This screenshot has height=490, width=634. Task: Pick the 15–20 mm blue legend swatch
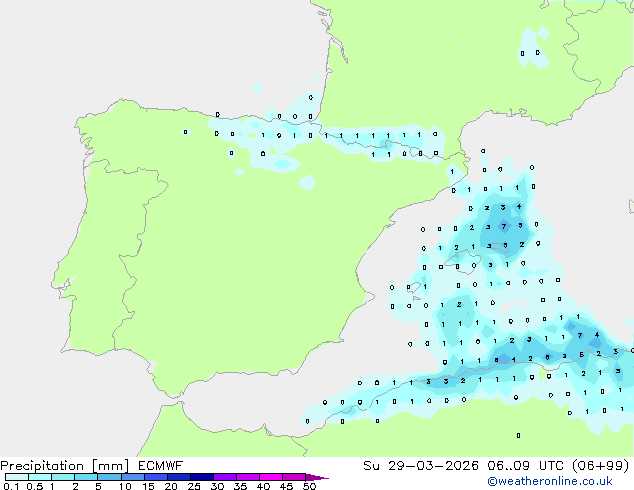click(x=155, y=477)
